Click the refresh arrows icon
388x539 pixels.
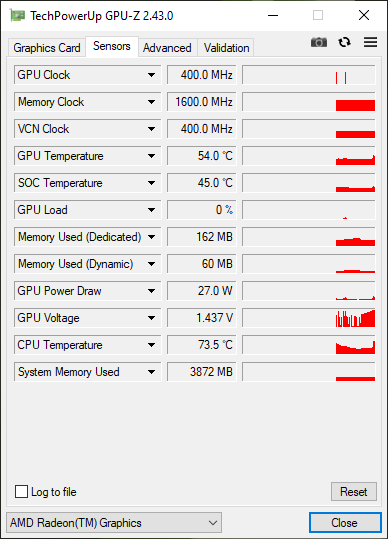(344, 42)
